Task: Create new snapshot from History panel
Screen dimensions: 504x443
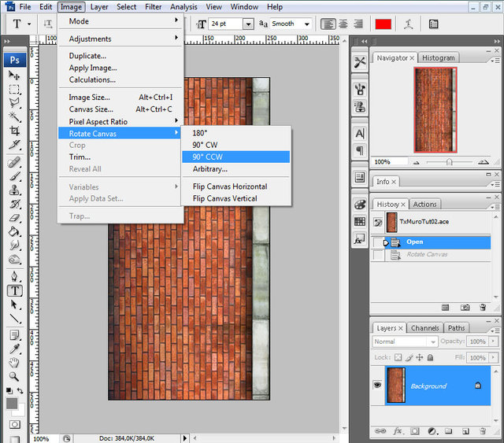Action: pyautogui.click(x=465, y=307)
